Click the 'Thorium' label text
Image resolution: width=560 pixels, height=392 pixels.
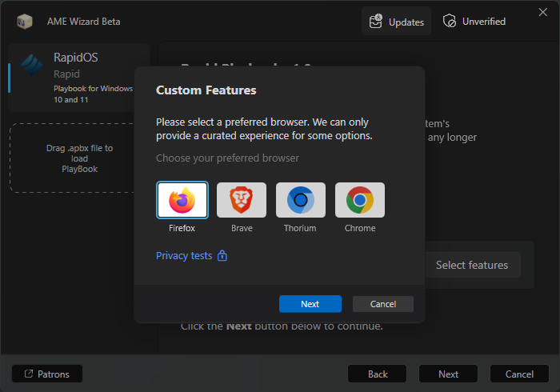(300, 228)
